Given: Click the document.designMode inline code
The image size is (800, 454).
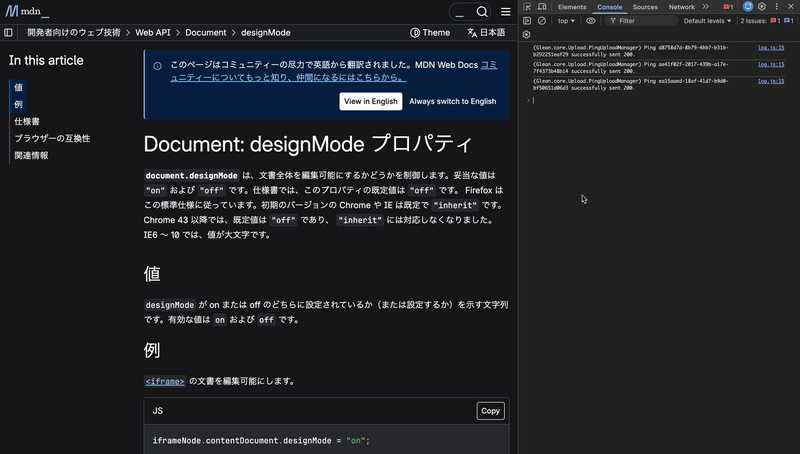Looking at the screenshot, I should click(x=191, y=175).
